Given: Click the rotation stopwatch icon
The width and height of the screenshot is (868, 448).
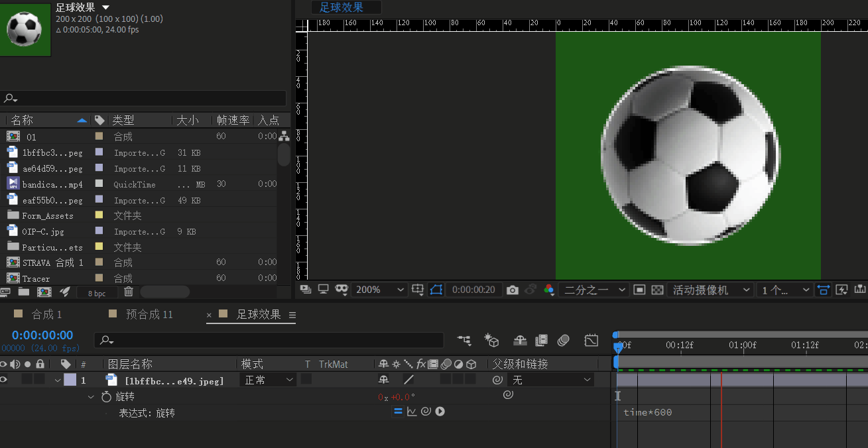Looking at the screenshot, I should click(x=106, y=396).
